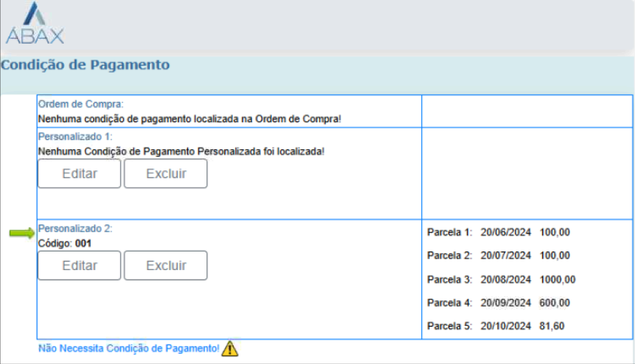This screenshot has height=364, width=635.
Task: Click the green arrow beside Personalizado 2
Action: tap(23, 233)
